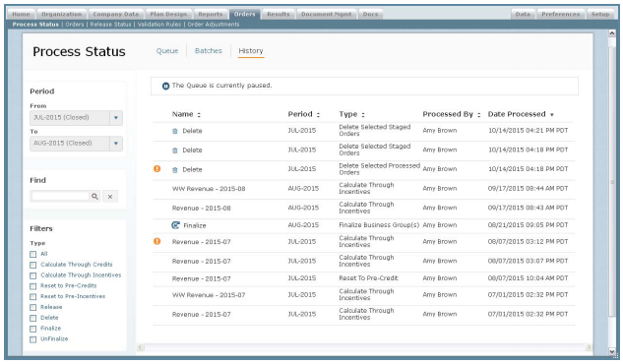Click '10/14/2015 04:21 PM PDT' date cell

[x=529, y=131]
